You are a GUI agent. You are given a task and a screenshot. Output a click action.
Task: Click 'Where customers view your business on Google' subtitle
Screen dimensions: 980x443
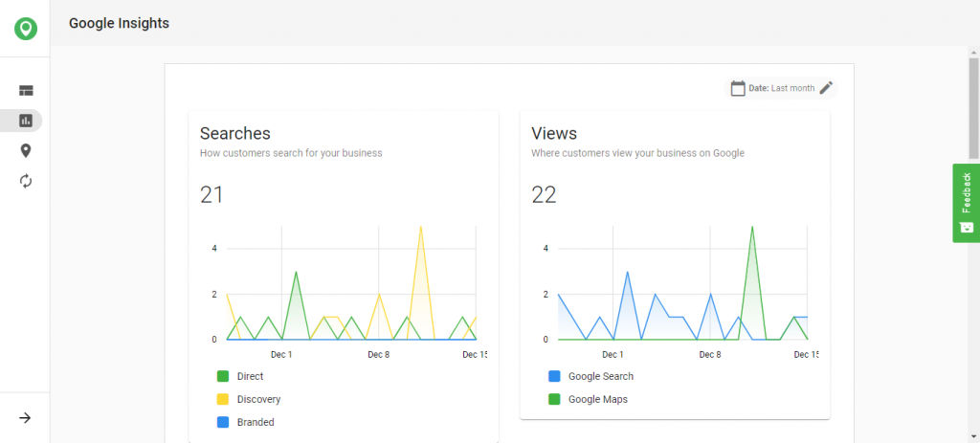(637, 152)
